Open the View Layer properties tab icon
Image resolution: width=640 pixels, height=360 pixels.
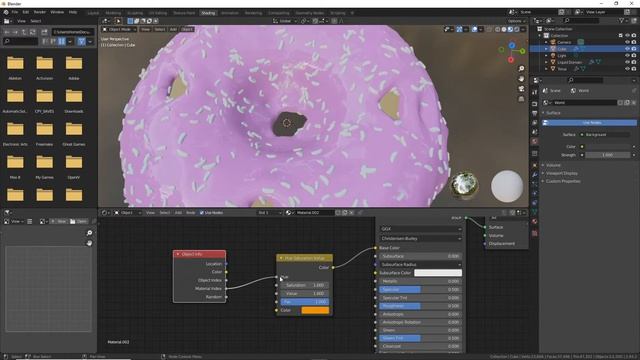(535, 122)
